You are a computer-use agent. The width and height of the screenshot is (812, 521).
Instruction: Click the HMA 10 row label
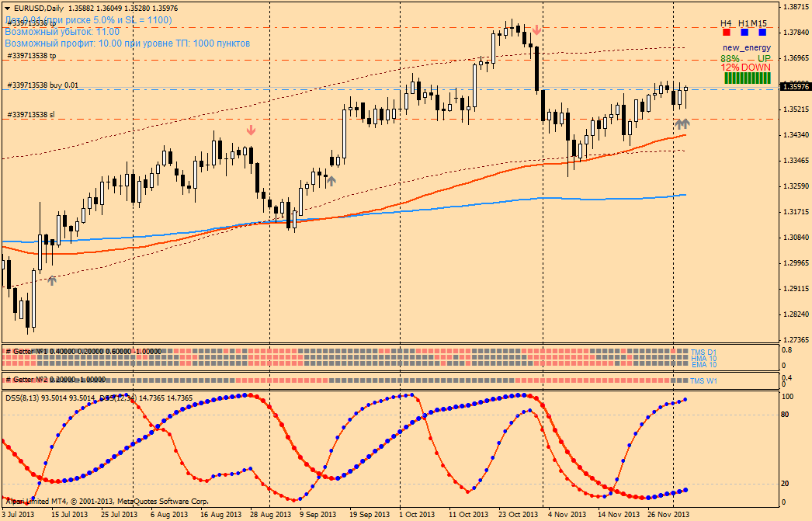704,359
